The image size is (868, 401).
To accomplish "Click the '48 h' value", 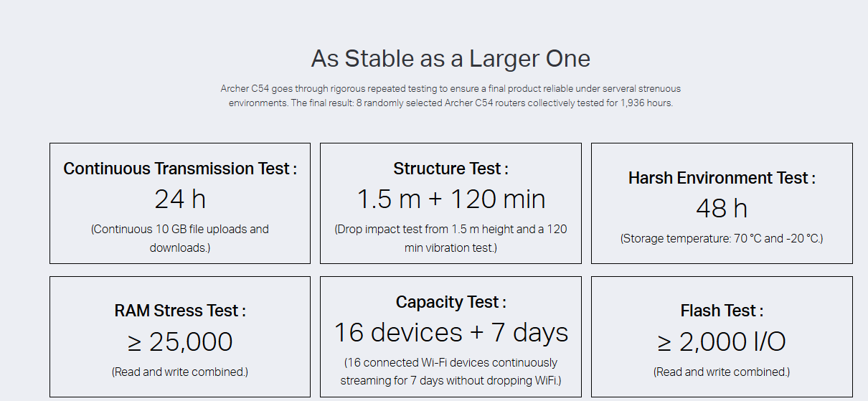I will click(722, 208).
